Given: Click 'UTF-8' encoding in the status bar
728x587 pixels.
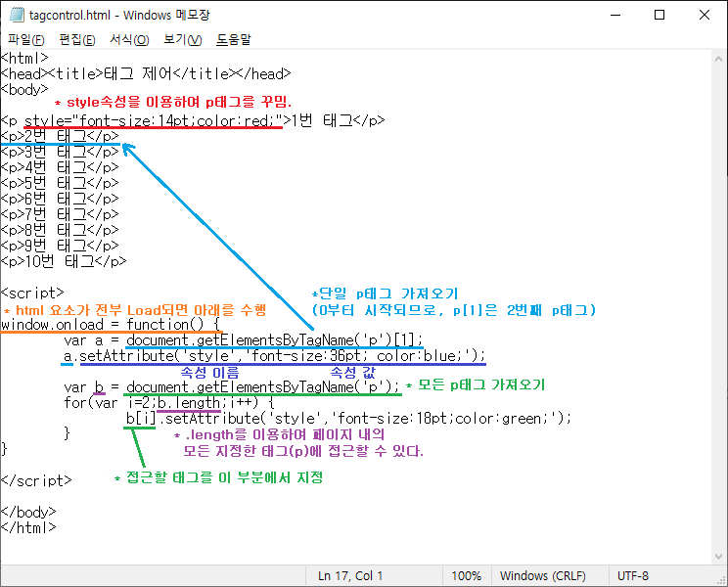Looking at the screenshot, I should (x=632, y=576).
